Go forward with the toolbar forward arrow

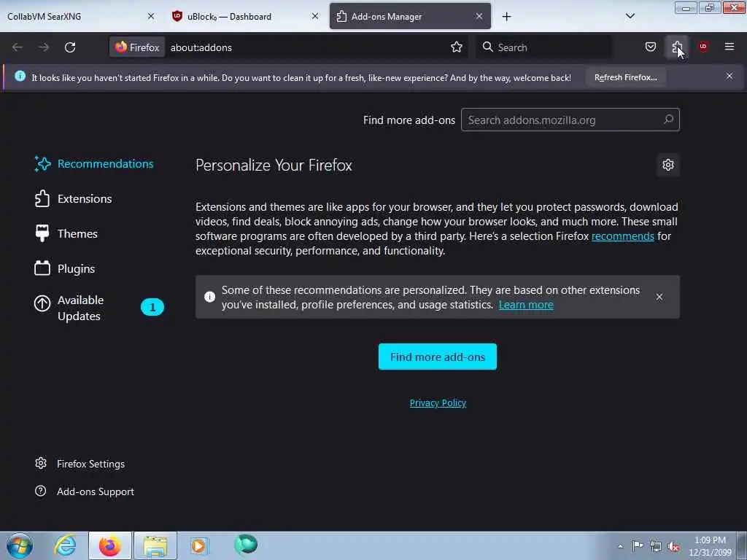[43, 47]
